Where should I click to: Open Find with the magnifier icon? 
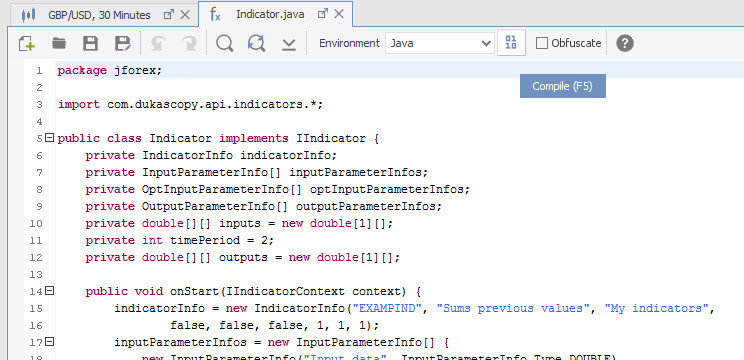[224, 43]
